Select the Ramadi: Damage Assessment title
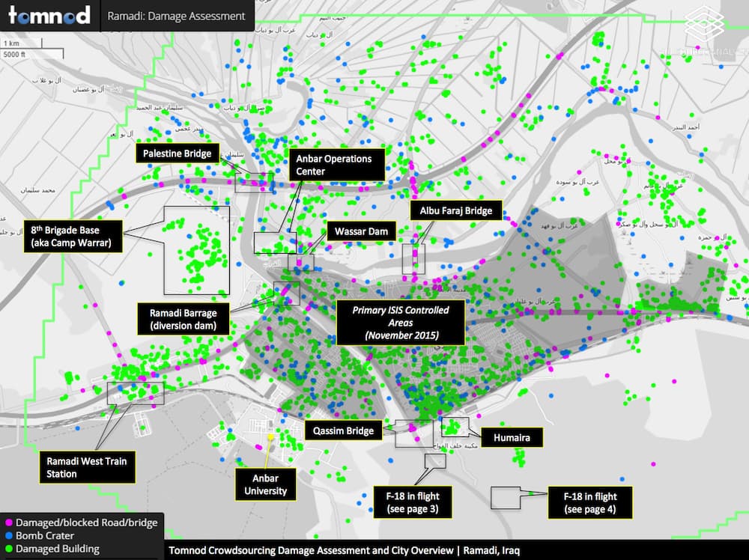The image size is (749, 560). pyautogui.click(x=176, y=16)
